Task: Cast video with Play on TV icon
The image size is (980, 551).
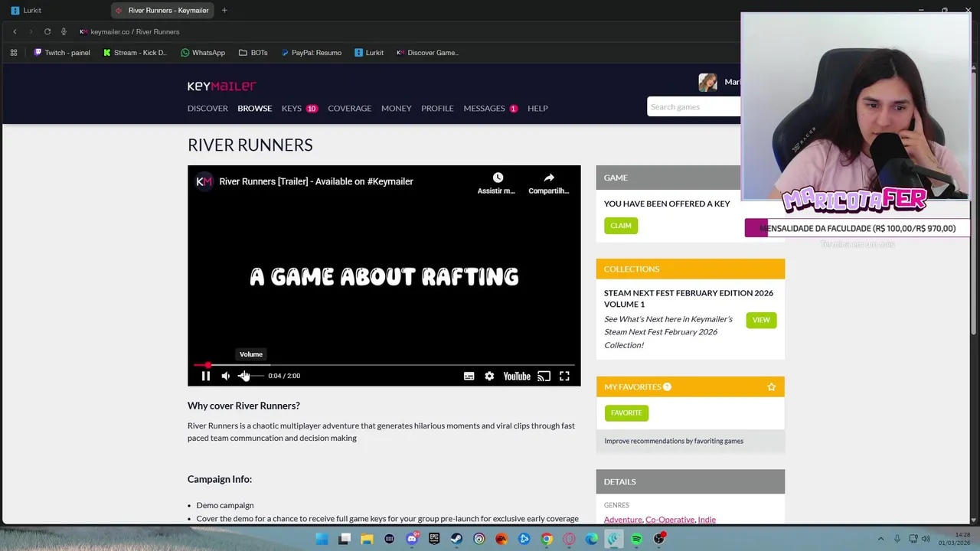Action: click(544, 376)
